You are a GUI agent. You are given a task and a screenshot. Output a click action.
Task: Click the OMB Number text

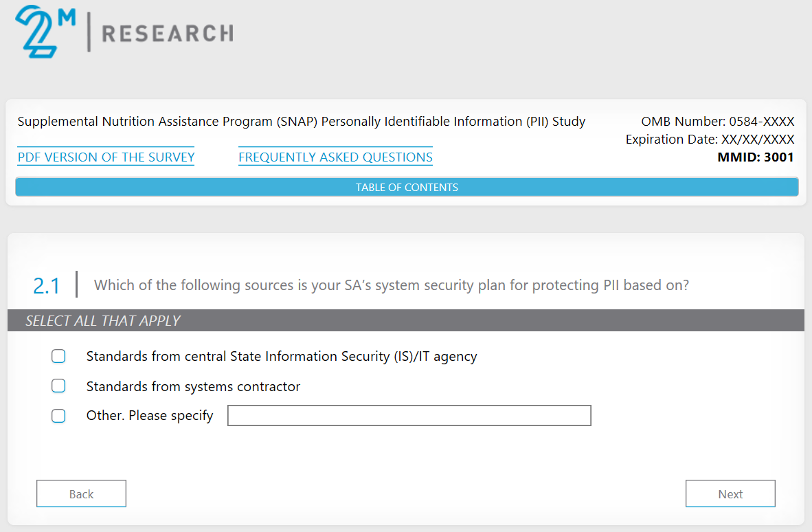click(717, 122)
